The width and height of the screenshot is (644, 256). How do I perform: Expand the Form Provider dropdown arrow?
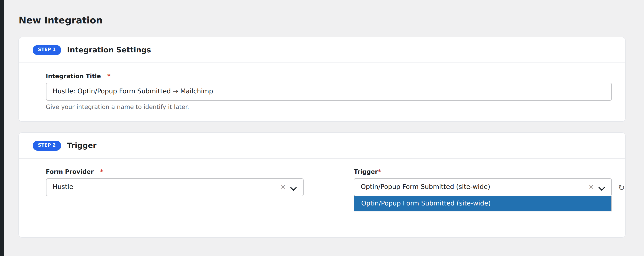point(293,189)
